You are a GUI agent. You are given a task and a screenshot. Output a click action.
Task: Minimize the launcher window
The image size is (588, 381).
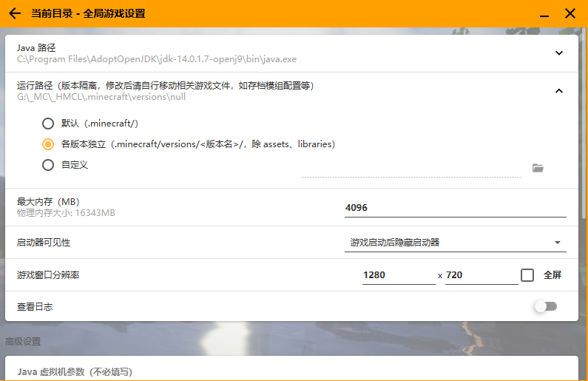pos(545,13)
